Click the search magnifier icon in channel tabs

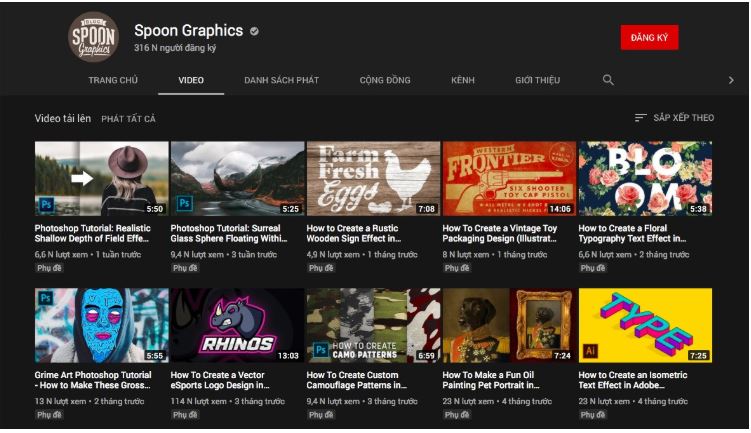point(608,80)
